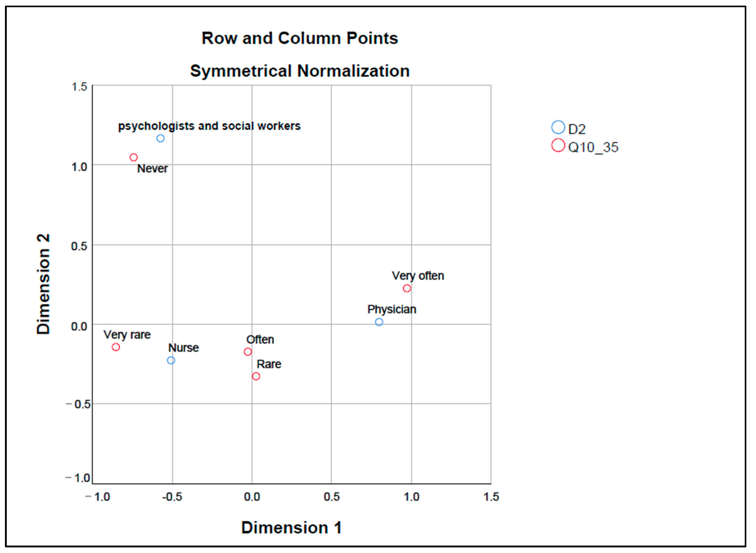Click the Dimension 2 axis title

point(43,284)
